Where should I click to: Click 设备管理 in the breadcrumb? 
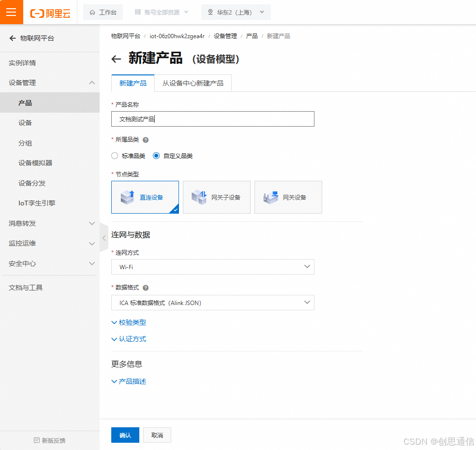[225, 36]
